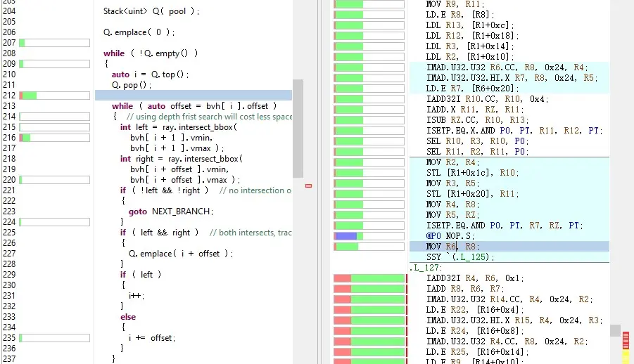Select the heat bar for source line 216
Screen dimensions: 634x364
[54, 138]
